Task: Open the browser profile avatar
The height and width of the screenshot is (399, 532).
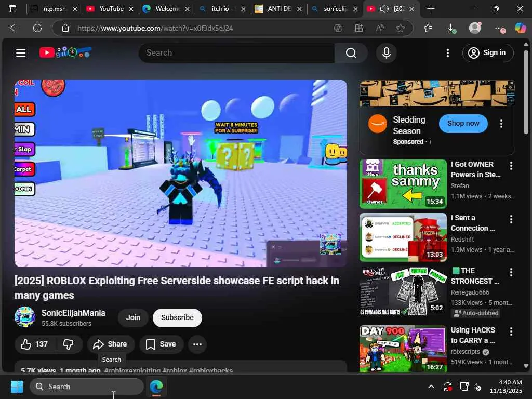Action: (475, 28)
